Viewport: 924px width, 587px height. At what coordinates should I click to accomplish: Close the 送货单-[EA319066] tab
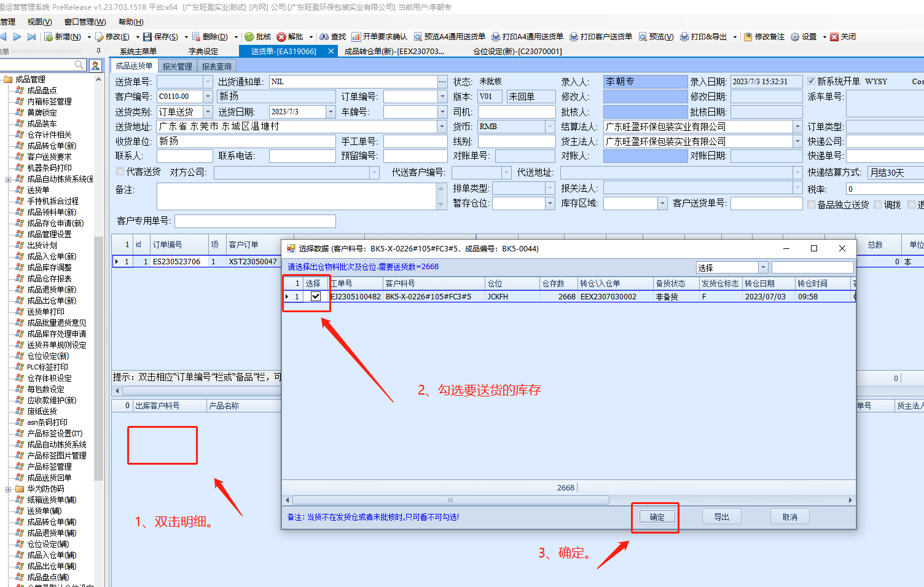331,51
